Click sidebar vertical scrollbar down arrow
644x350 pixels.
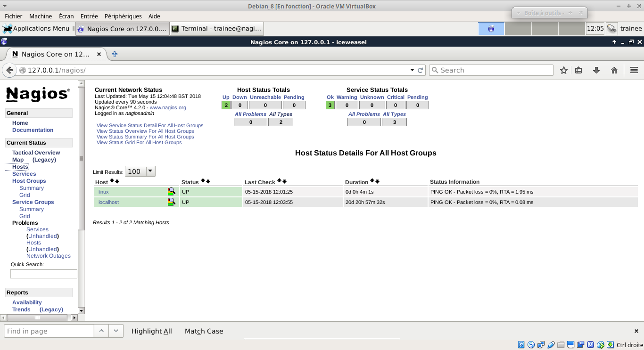click(81, 310)
